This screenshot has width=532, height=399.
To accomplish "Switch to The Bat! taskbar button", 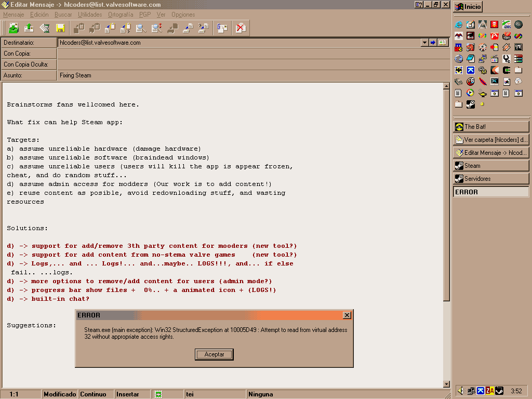I will pos(491,127).
